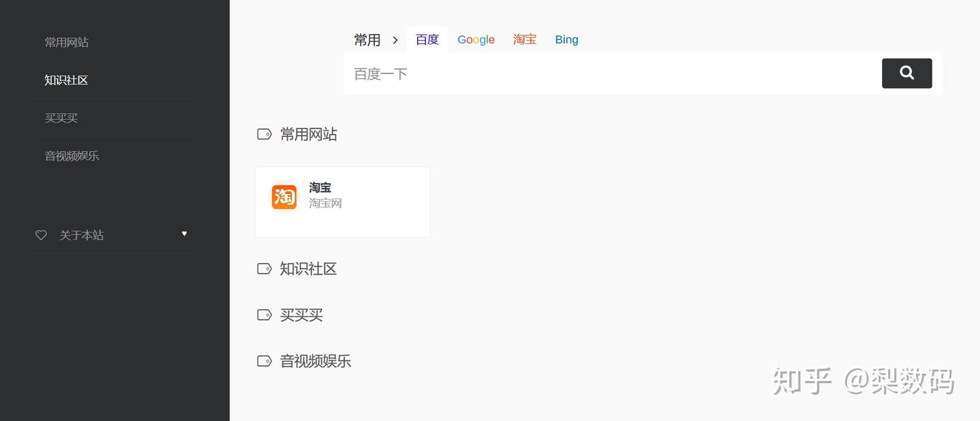The image size is (980, 421).
Task: Switch search engine to Bing tab
Action: (566, 39)
